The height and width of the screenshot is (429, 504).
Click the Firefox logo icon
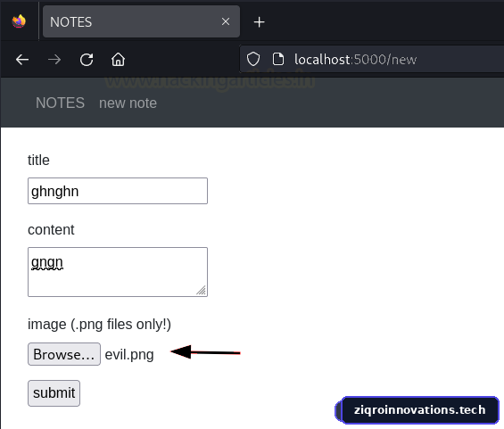(x=19, y=21)
